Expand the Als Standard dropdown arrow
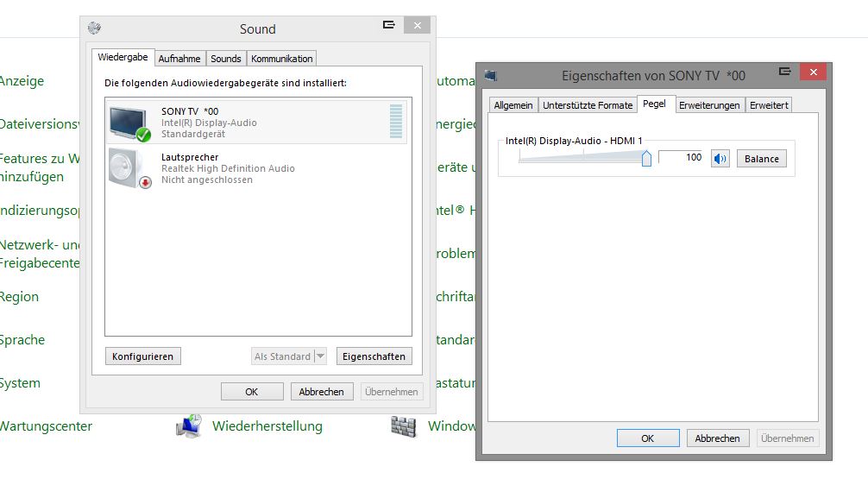The height and width of the screenshot is (498, 868). 320,356
